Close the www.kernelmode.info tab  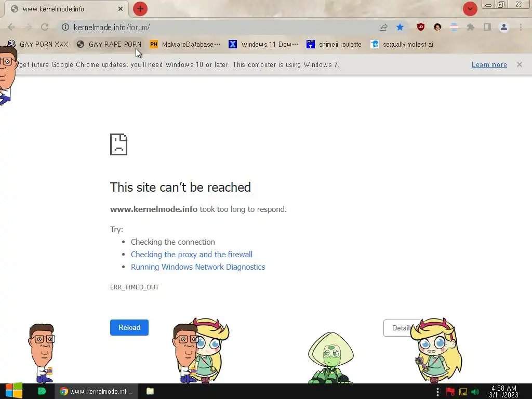(x=121, y=9)
